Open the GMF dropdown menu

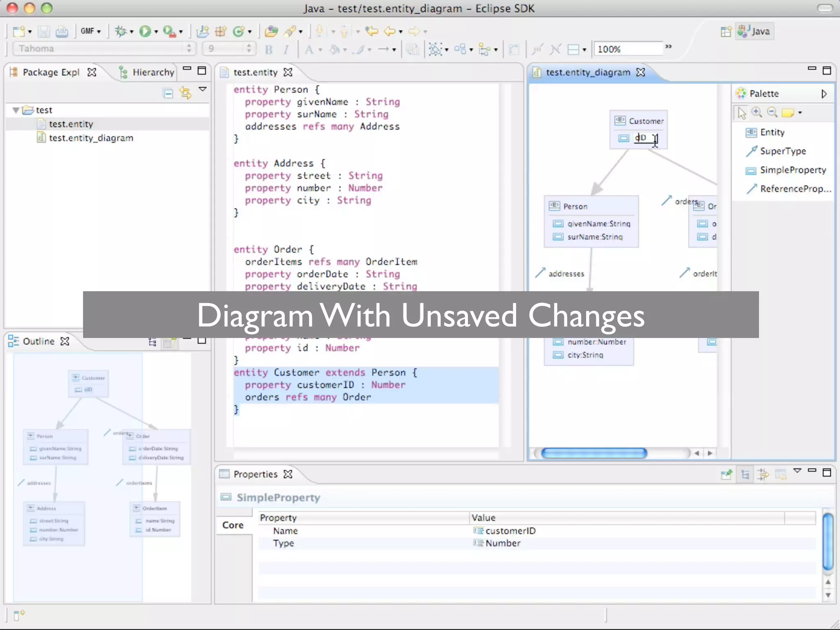[x=91, y=31]
